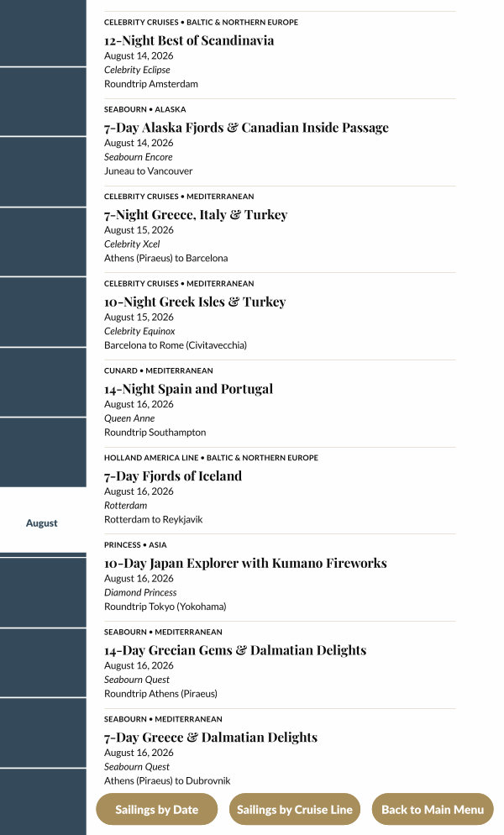
Task: Open 12-Night Best of Scandinavia sailing
Action: click(x=189, y=40)
